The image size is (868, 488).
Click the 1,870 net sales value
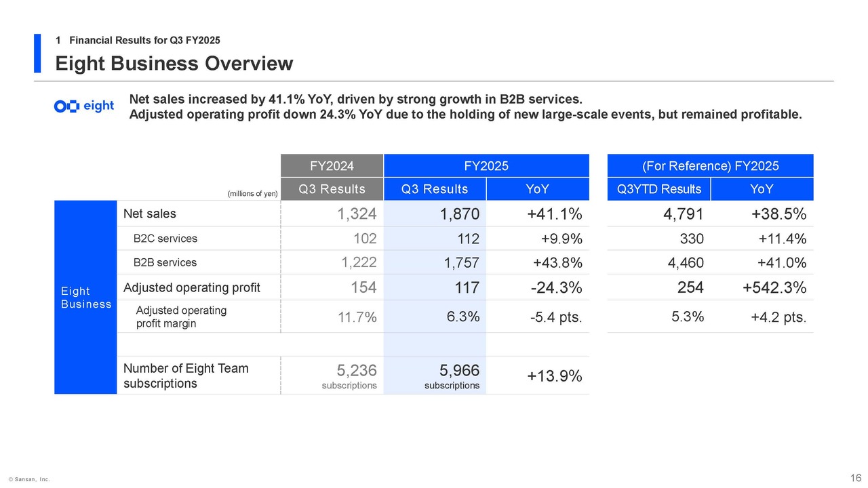coord(459,215)
